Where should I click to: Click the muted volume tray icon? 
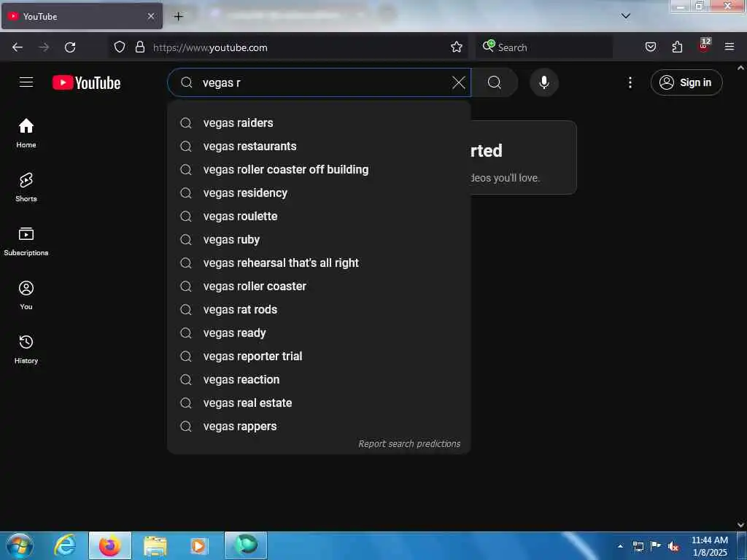click(673, 547)
